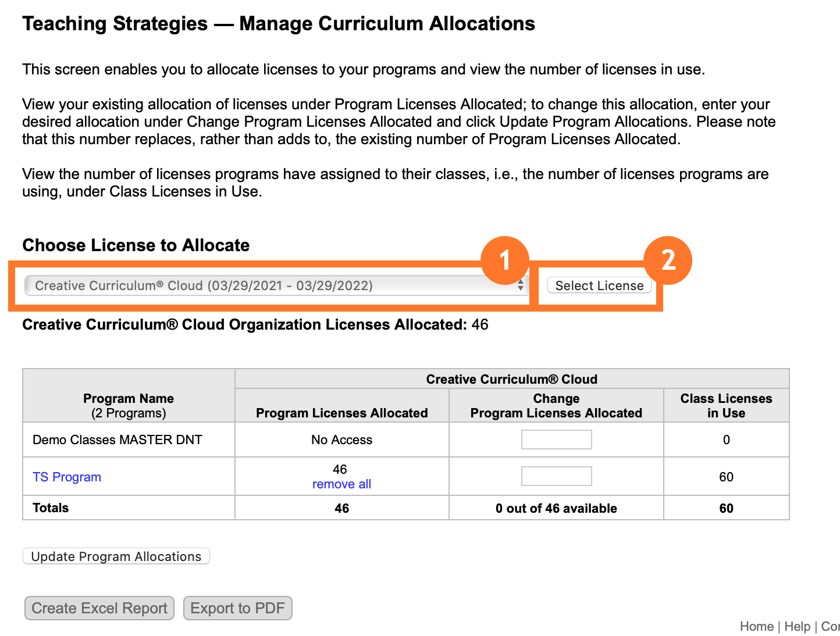Click the Class Licenses in Use header
Viewport: 840px width, 636px height.
pos(726,405)
